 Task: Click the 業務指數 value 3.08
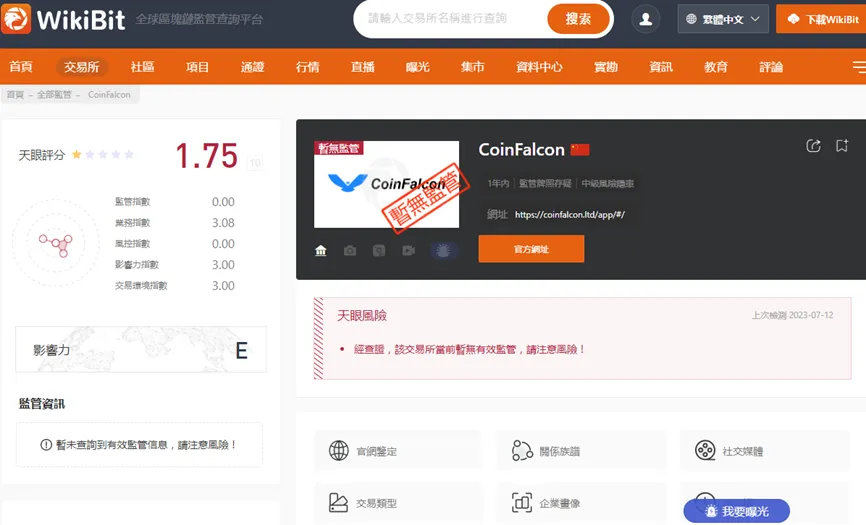[x=223, y=223]
